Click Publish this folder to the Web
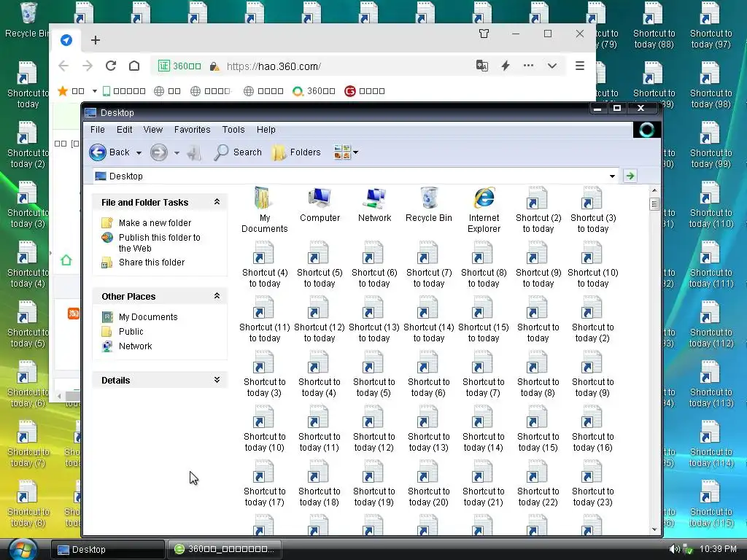Image resolution: width=747 pixels, height=560 pixels. [159, 243]
